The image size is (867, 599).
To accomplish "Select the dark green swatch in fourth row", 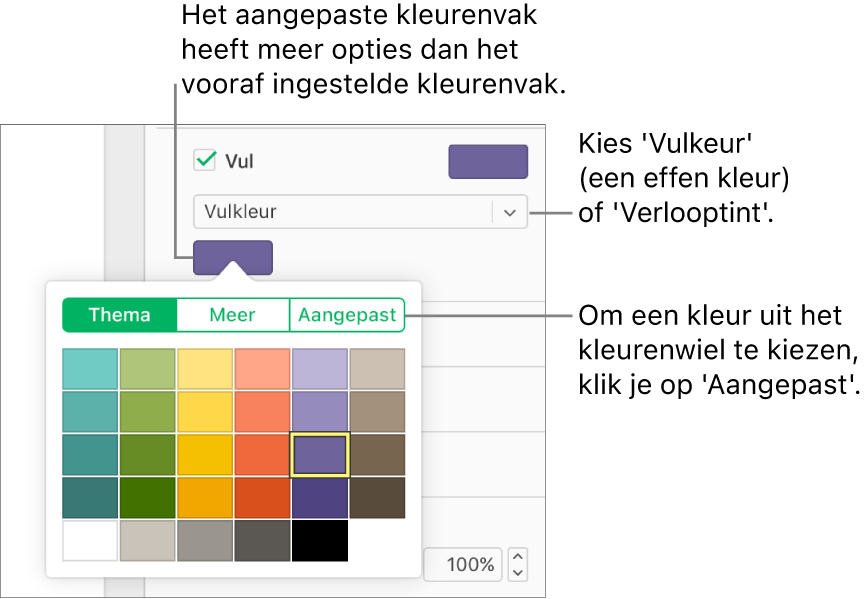I will click(147, 498).
